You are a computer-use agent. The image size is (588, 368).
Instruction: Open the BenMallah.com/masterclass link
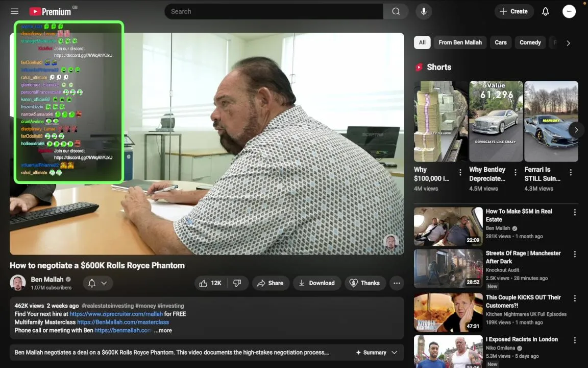pos(123,322)
